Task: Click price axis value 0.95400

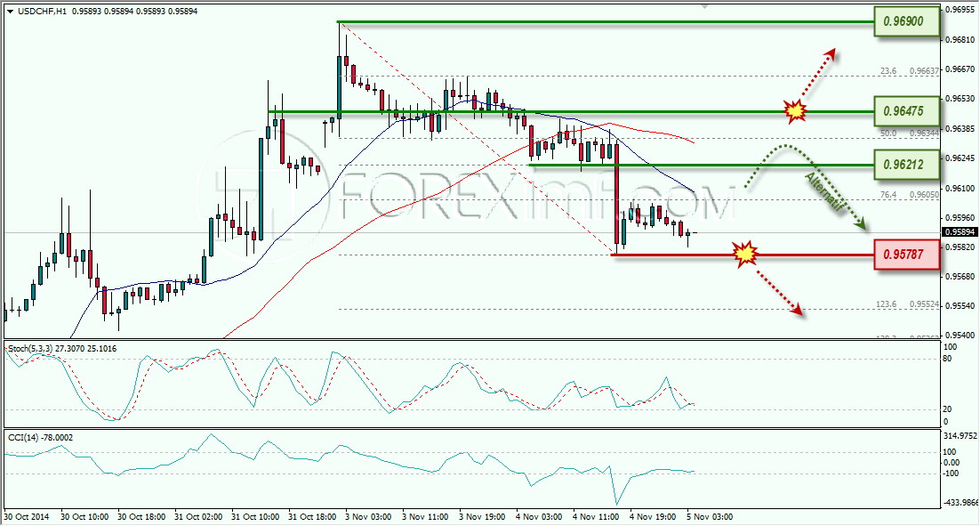Action: 960,336
